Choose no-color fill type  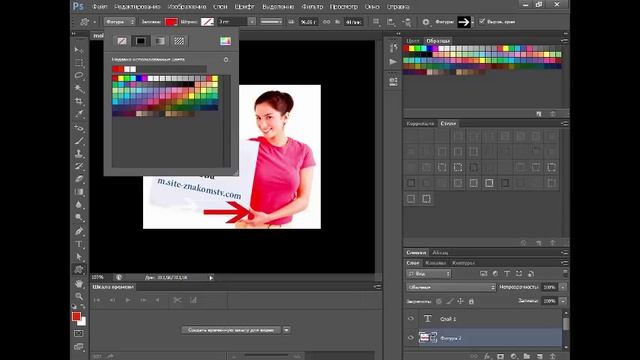point(122,41)
